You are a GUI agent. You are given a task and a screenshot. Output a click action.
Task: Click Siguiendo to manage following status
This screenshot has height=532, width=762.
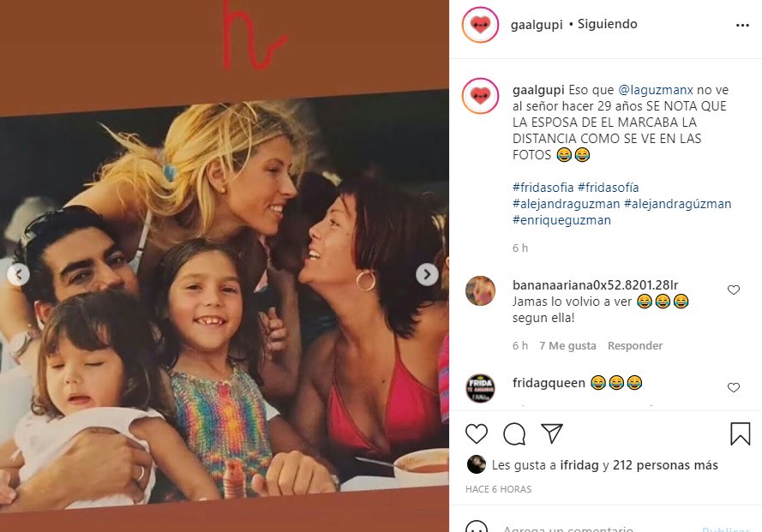coord(607,24)
